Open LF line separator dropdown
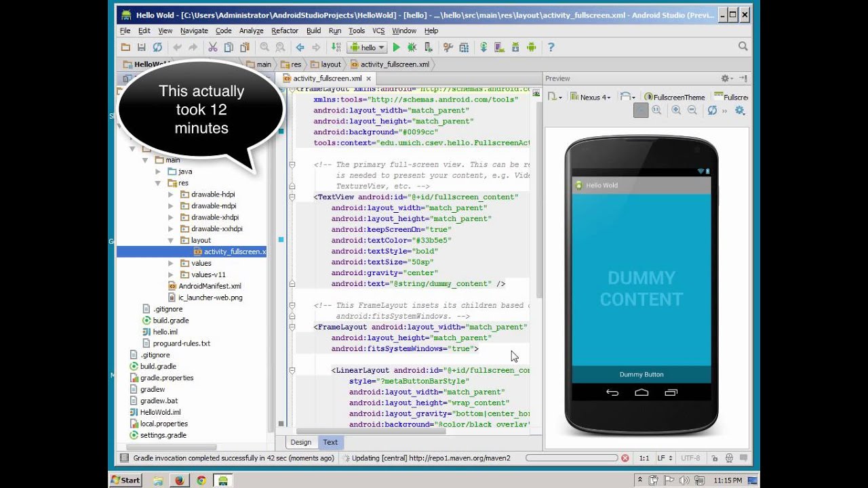 click(665, 458)
